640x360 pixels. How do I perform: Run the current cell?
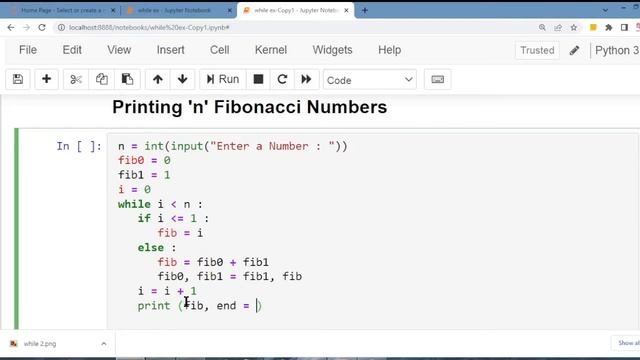223,79
